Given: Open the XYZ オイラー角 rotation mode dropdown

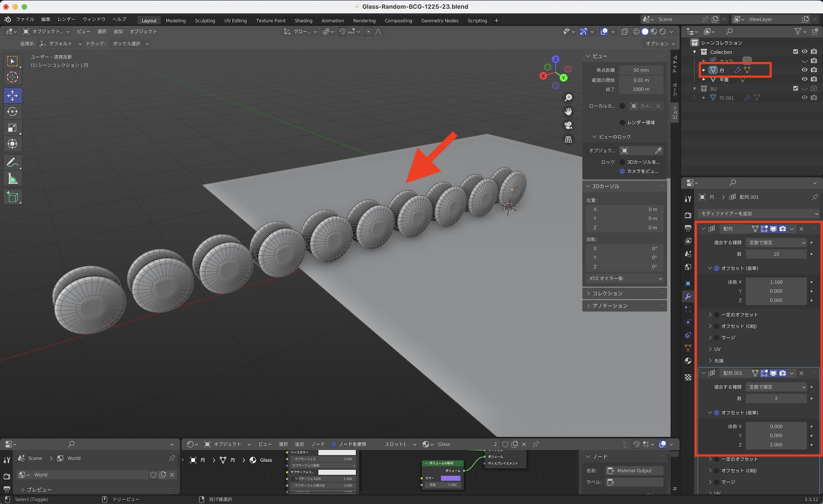Looking at the screenshot, I should pos(625,279).
